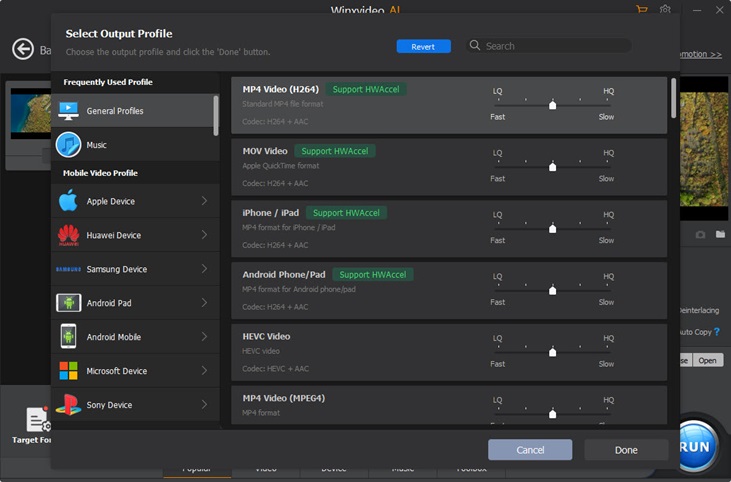Click the 'Codec: HEVC + AAC' text
731x482 pixels.
(x=276, y=368)
